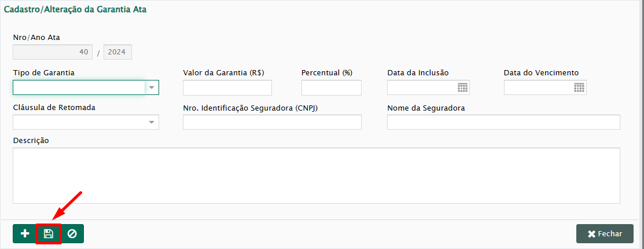Click into the Percentual (%) field
The image size is (644, 249).
(331, 87)
